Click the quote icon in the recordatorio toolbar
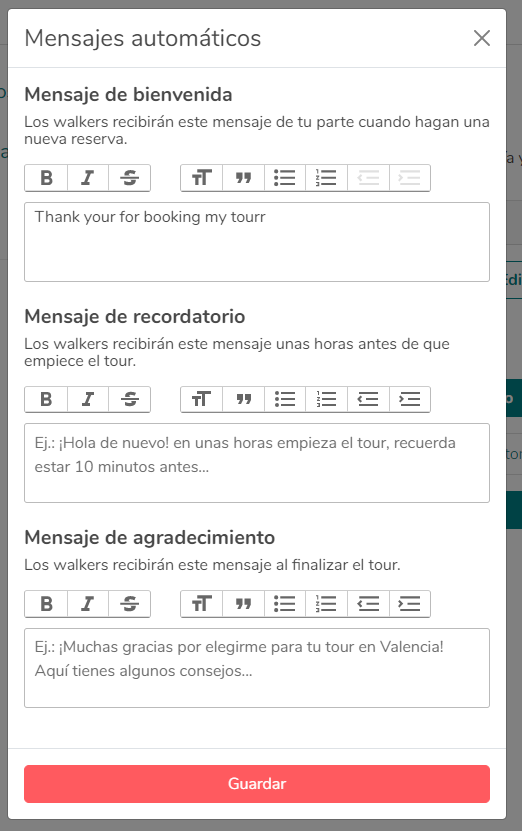 (243, 399)
